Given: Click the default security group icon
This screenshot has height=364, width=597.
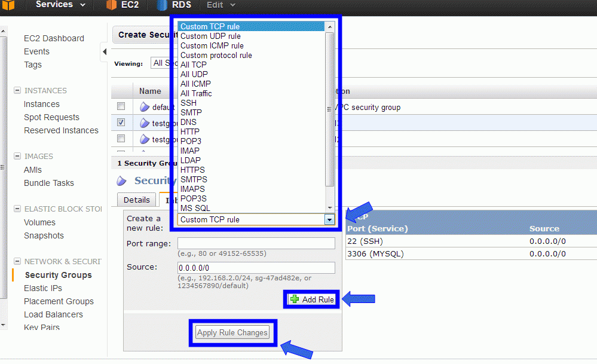Looking at the screenshot, I should 144,107.
